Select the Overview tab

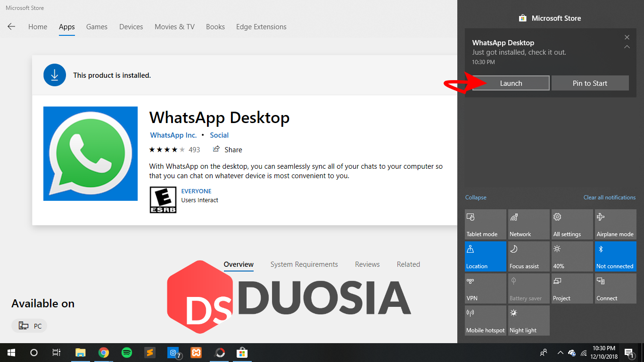(239, 264)
